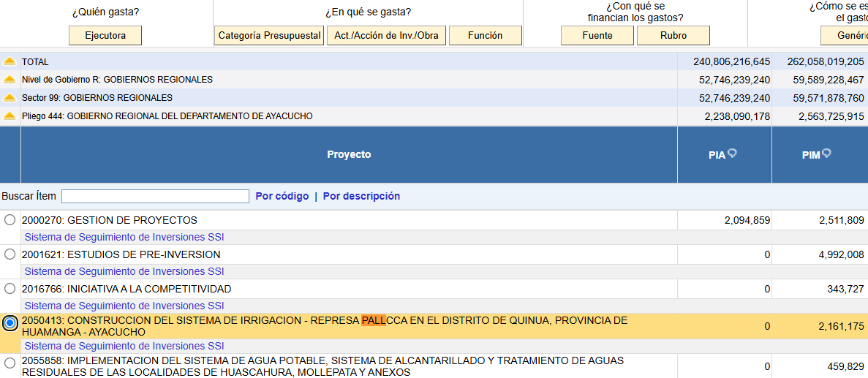The image size is (868, 378).
Task: Open the PIA column info bubble icon
Action: [733, 154]
